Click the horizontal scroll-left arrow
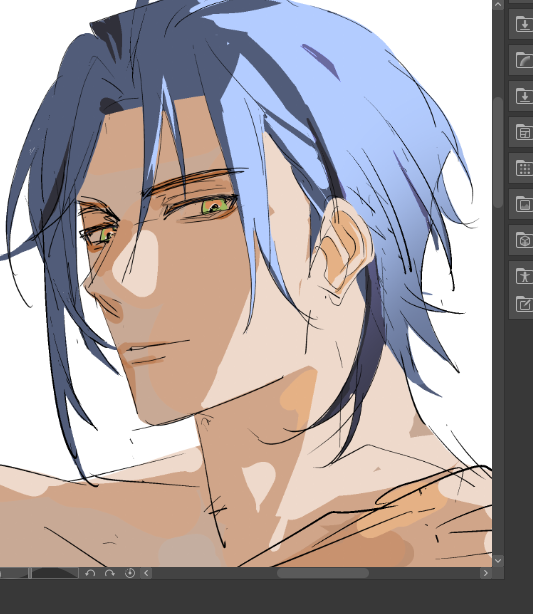 (x=146, y=573)
